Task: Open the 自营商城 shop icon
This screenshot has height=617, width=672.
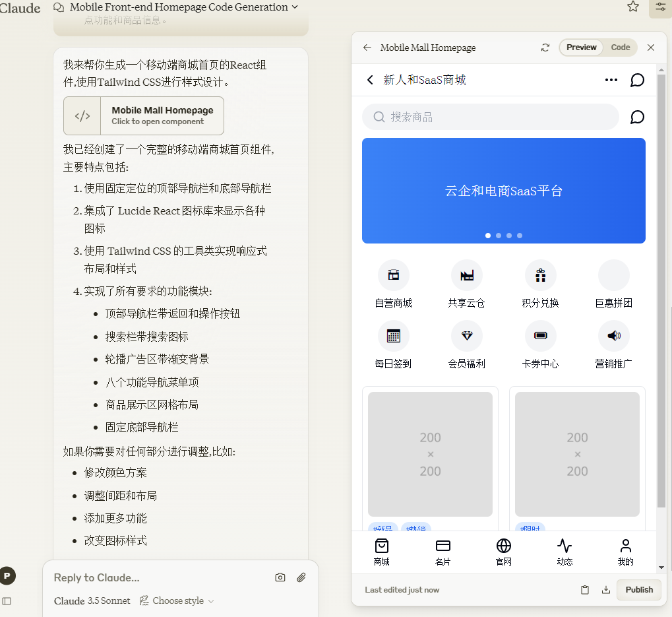Action: pos(394,275)
